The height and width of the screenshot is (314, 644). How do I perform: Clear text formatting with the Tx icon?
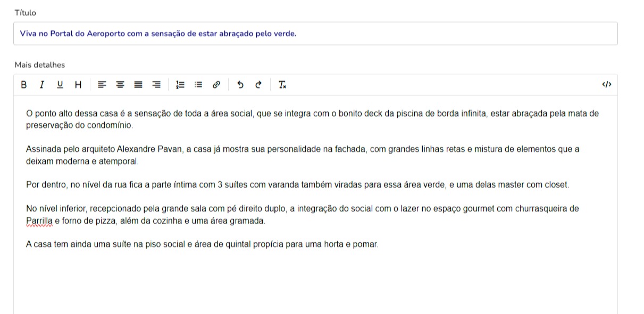pyautogui.click(x=282, y=84)
